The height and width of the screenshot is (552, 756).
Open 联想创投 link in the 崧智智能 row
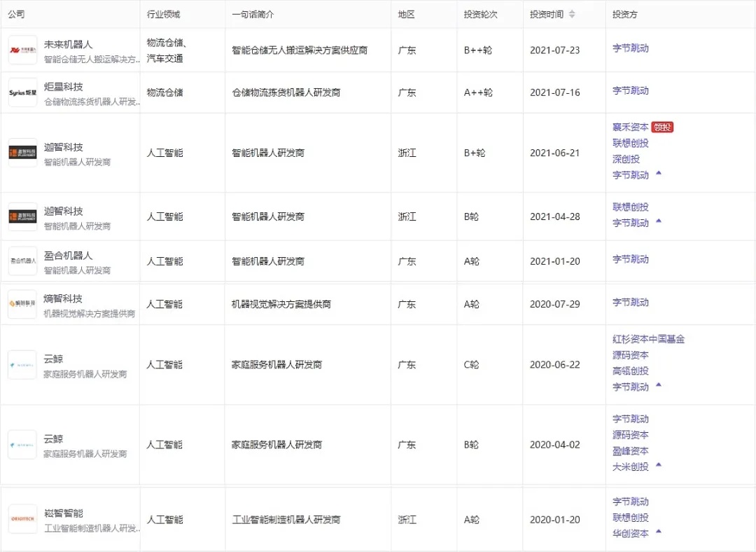pyautogui.click(x=631, y=518)
